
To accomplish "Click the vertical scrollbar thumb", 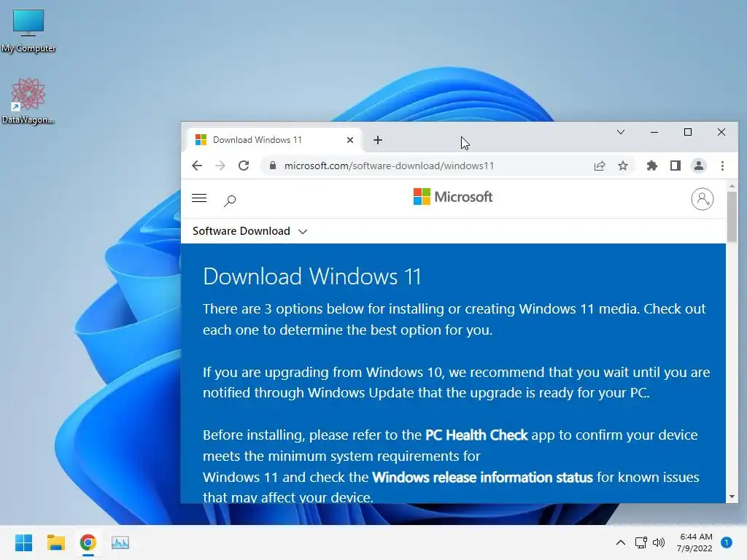I will 732,216.
